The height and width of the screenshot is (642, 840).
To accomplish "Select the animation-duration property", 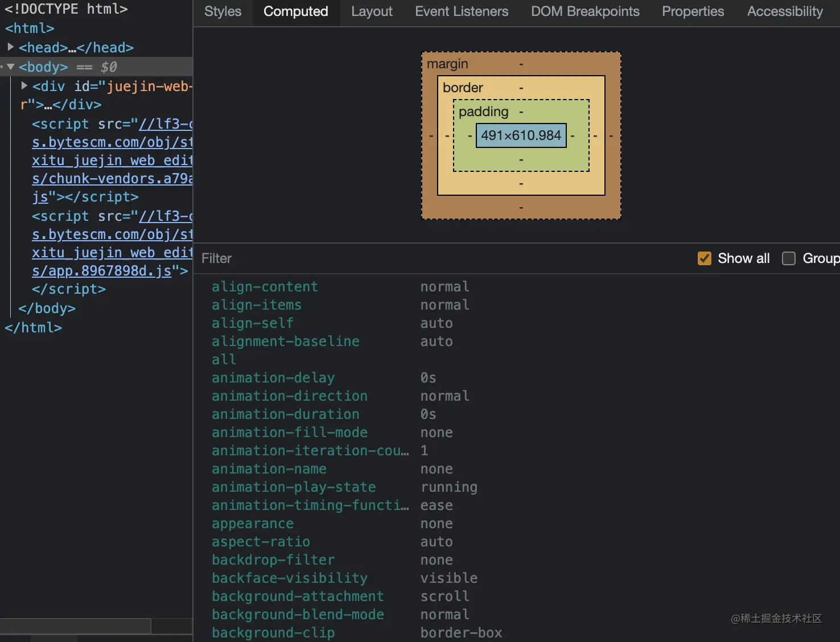I will coord(286,414).
